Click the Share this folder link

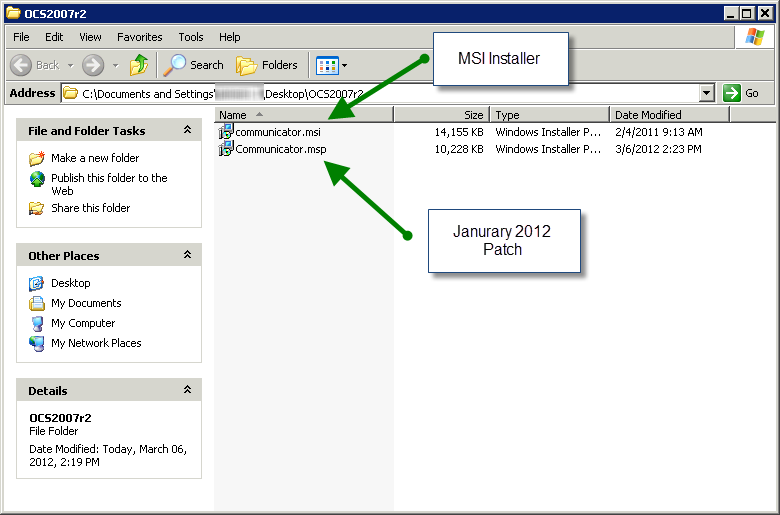(91, 208)
